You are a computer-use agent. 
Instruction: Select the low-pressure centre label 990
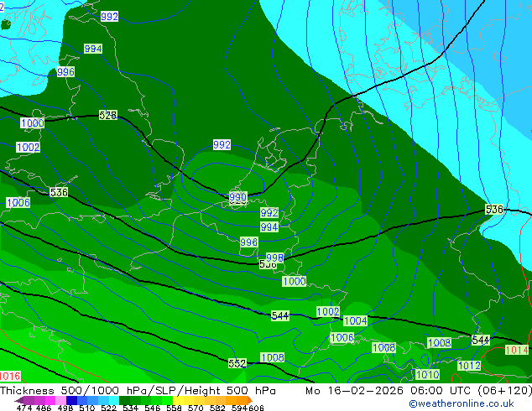[237, 197]
